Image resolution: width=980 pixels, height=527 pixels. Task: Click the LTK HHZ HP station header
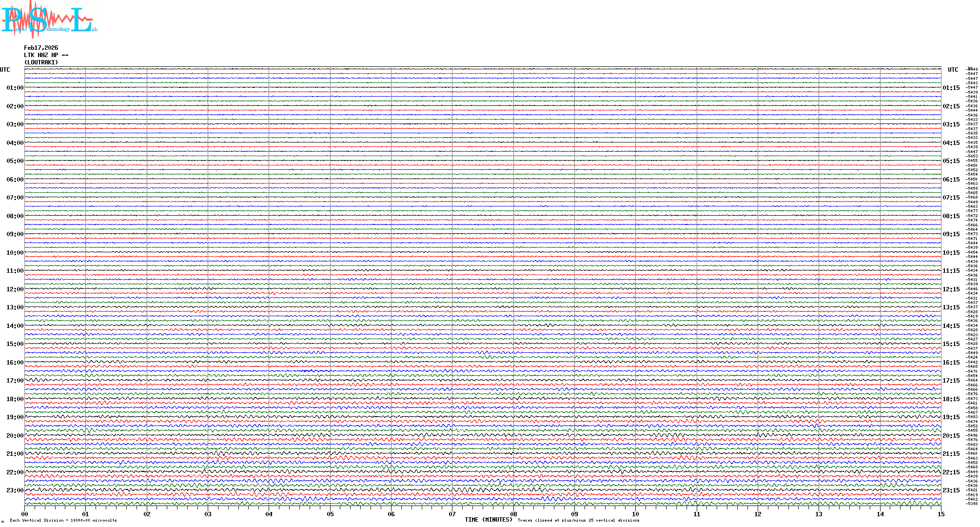coord(46,55)
